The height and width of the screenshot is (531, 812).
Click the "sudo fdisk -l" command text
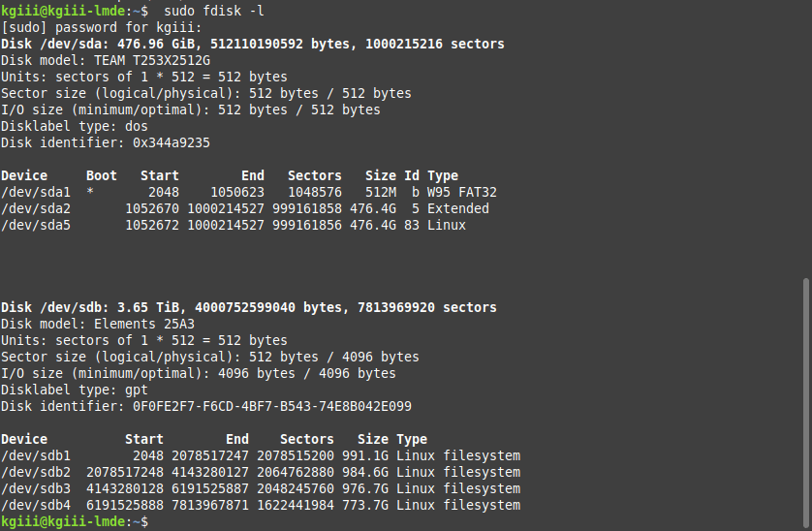coord(214,11)
